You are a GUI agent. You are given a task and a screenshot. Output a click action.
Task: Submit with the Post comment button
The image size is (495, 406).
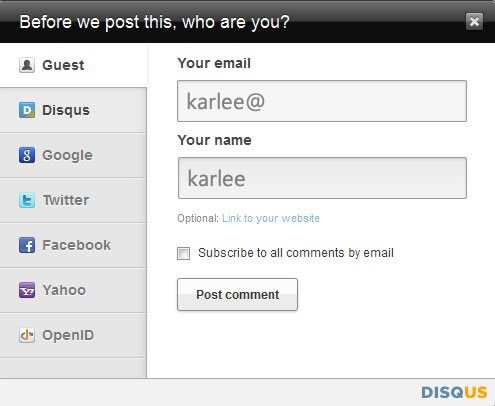[x=237, y=295]
